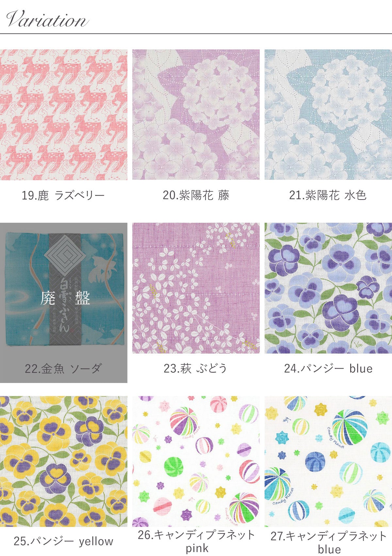The image size is (392, 556).
Task: Pick the yellow pansy pattern image
Action: pyautogui.click(x=64, y=461)
